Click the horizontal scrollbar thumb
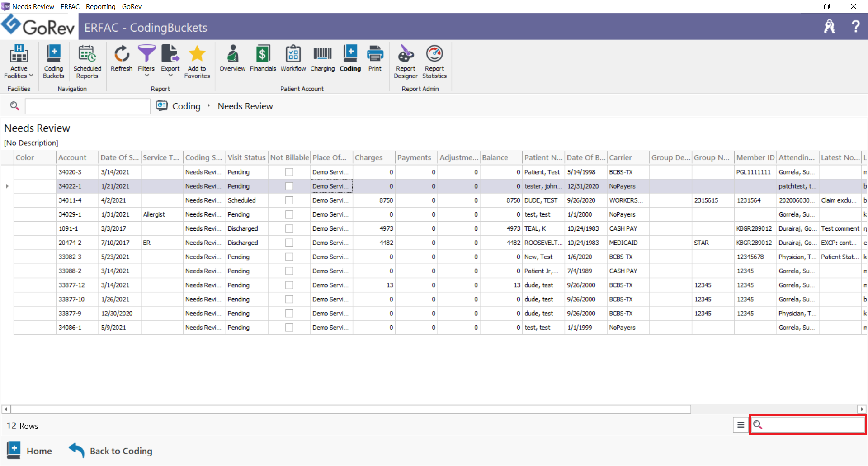The width and height of the screenshot is (868, 466). [x=351, y=409]
